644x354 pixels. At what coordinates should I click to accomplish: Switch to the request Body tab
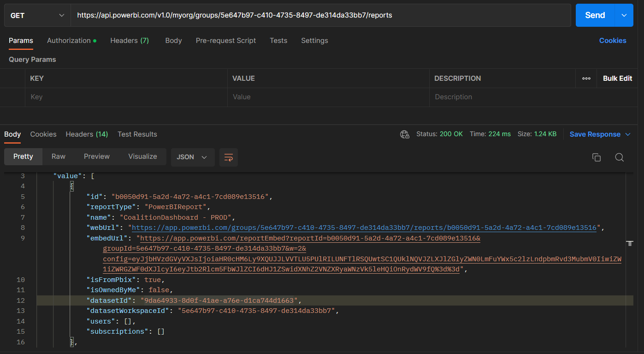tap(173, 41)
